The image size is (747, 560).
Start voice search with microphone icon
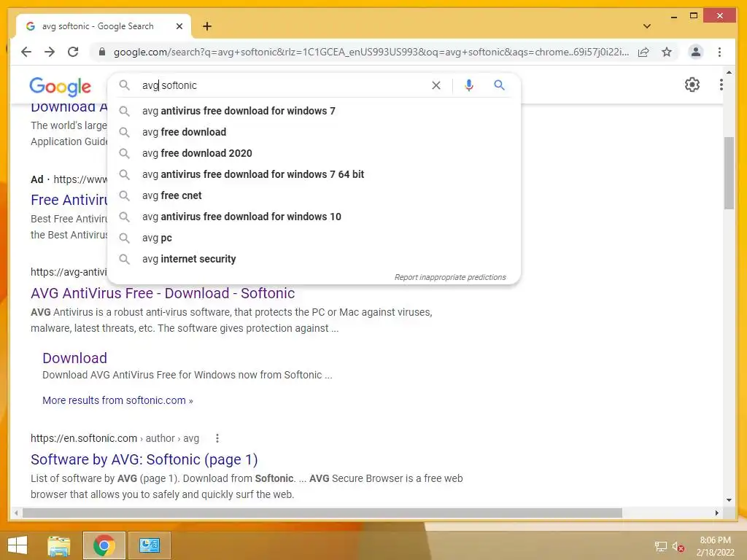[469, 85]
